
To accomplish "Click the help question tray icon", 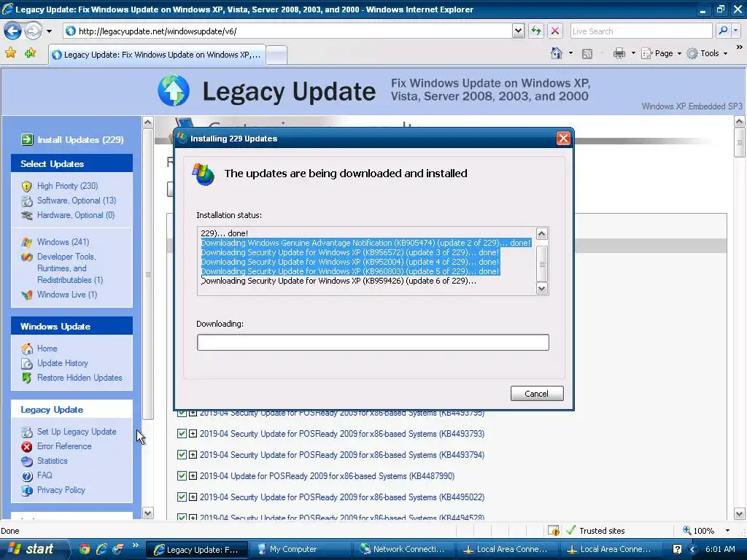I will 676,549.
